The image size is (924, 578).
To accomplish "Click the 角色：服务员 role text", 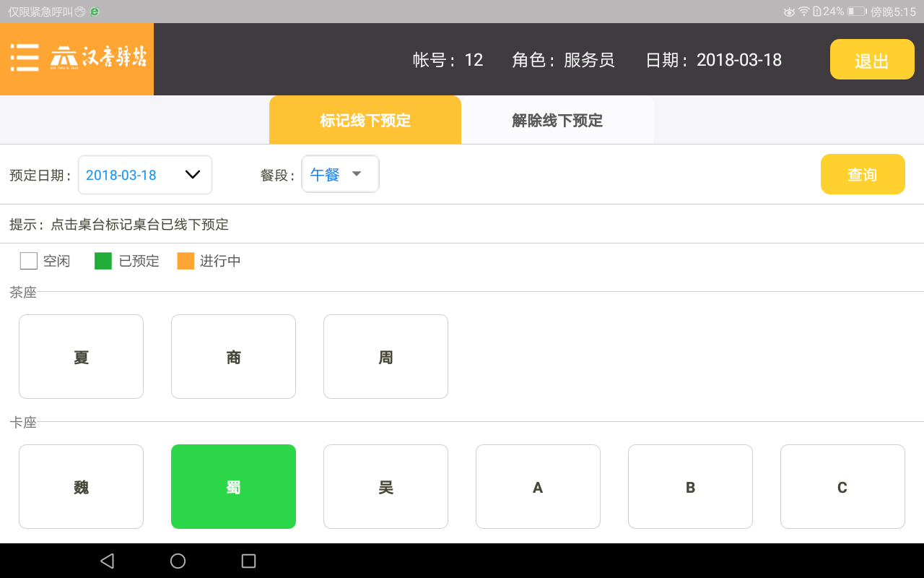I will [x=563, y=60].
